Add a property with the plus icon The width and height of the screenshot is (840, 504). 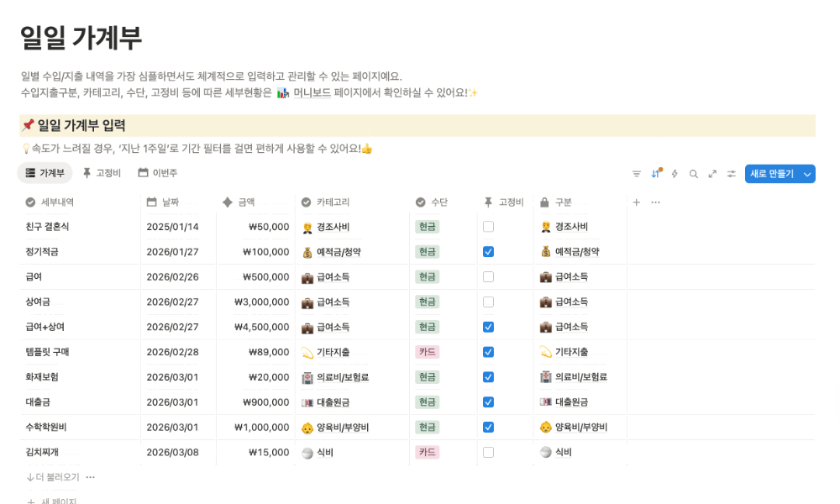click(636, 202)
